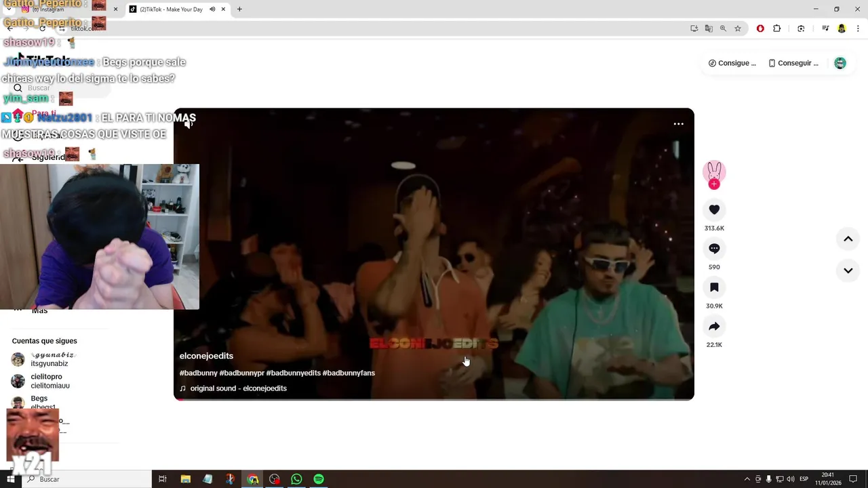The image size is (868, 488).
Task: Go to previous video with up chevron
Action: 848,239
